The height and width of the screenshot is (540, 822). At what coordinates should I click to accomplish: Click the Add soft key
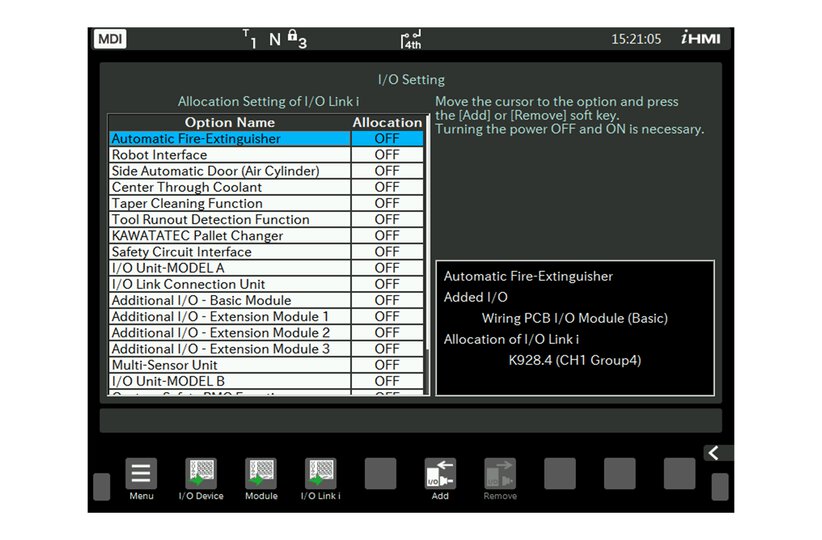coord(440,473)
